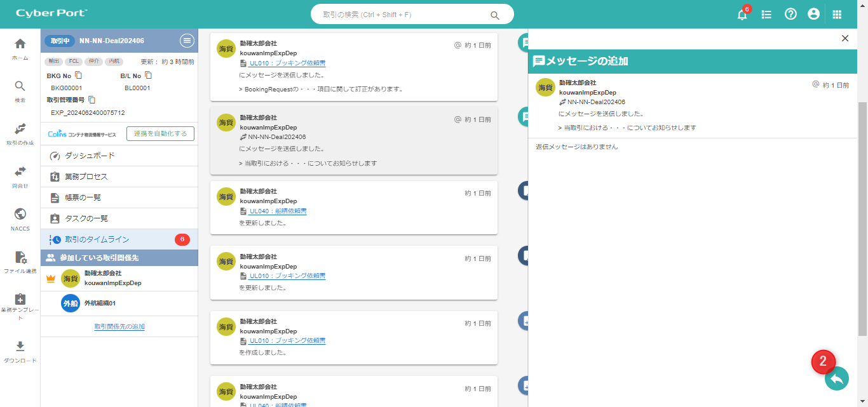Click 取引関係先の追加 link
868x407 pixels.
[x=119, y=326]
